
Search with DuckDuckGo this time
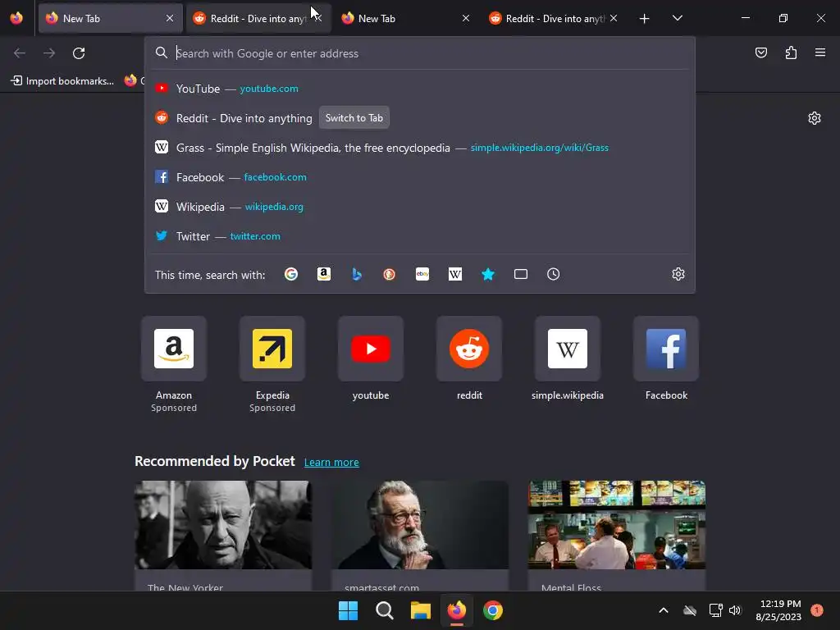point(390,274)
